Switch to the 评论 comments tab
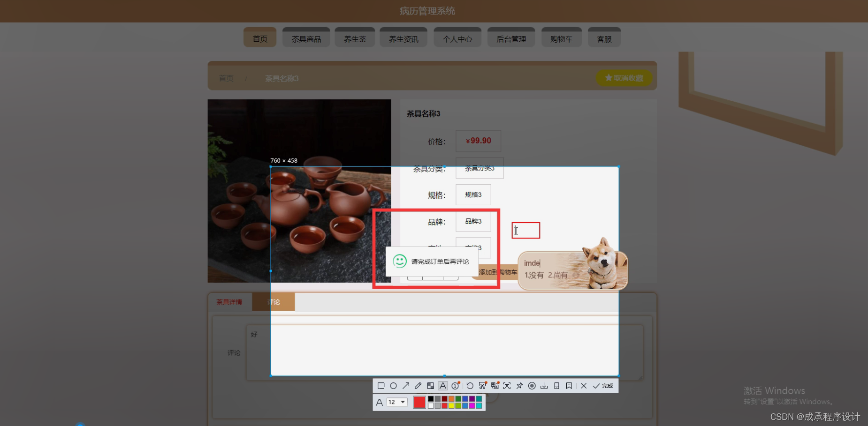This screenshot has height=426, width=868. coord(274,301)
